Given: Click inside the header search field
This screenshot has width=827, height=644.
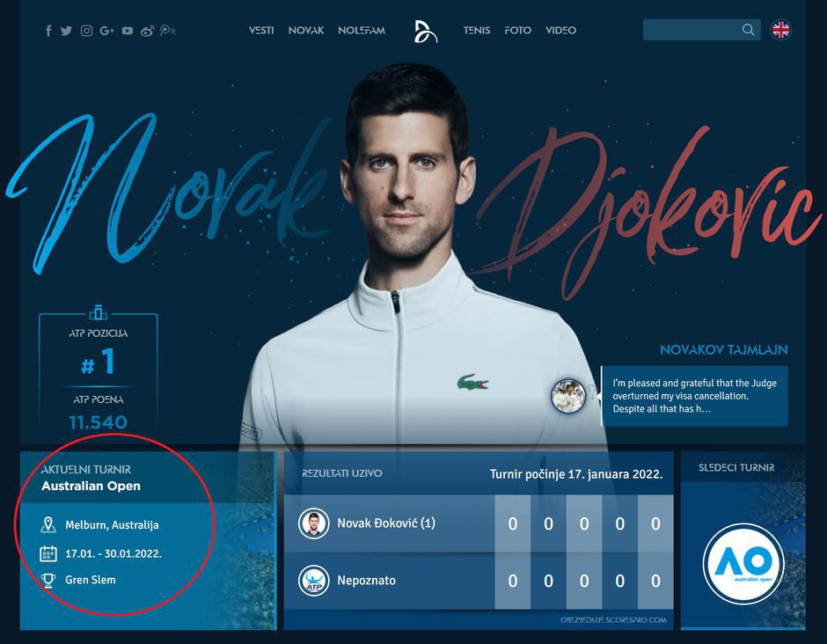Looking at the screenshot, I should click(x=691, y=30).
